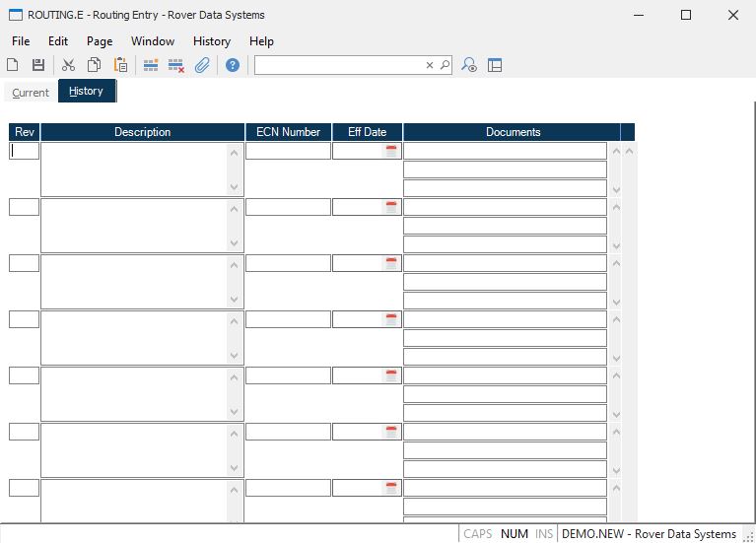The width and height of the screenshot is (756, 543).
Task: Open Help via the blue question mark icon
Action: [233, 65]
